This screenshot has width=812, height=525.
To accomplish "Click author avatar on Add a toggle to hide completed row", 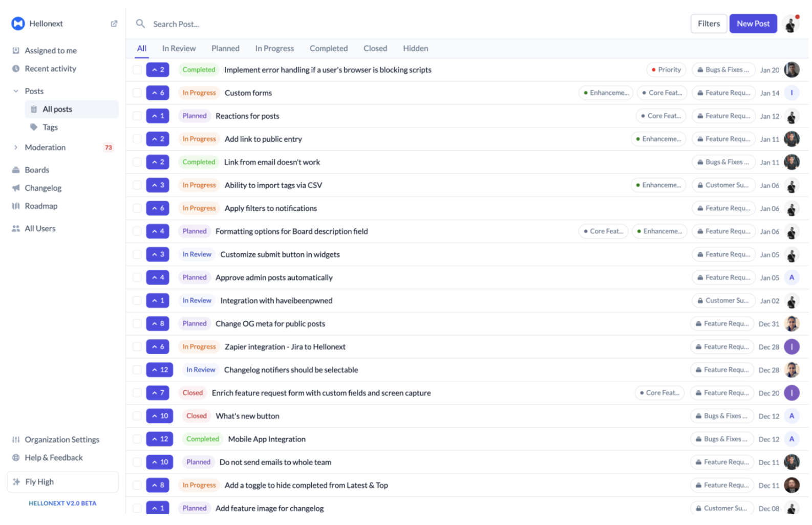I will coord(792,485).
